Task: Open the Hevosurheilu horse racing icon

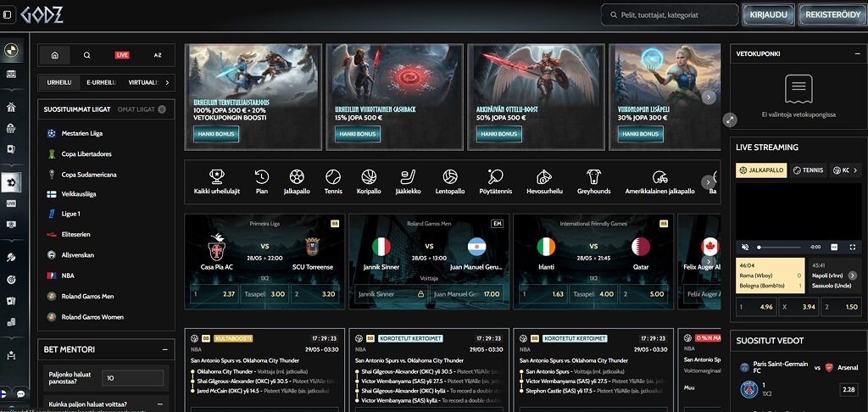Action: (544, 177)
